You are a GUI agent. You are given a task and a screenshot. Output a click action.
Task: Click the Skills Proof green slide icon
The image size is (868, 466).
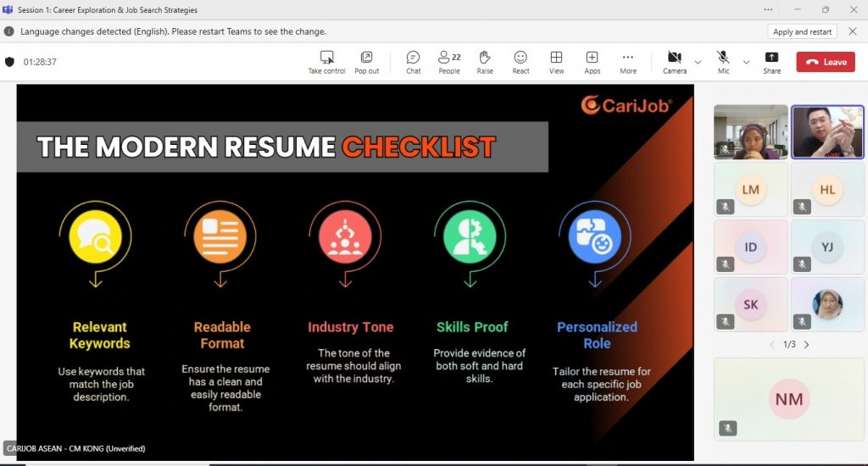pos(470,237)
